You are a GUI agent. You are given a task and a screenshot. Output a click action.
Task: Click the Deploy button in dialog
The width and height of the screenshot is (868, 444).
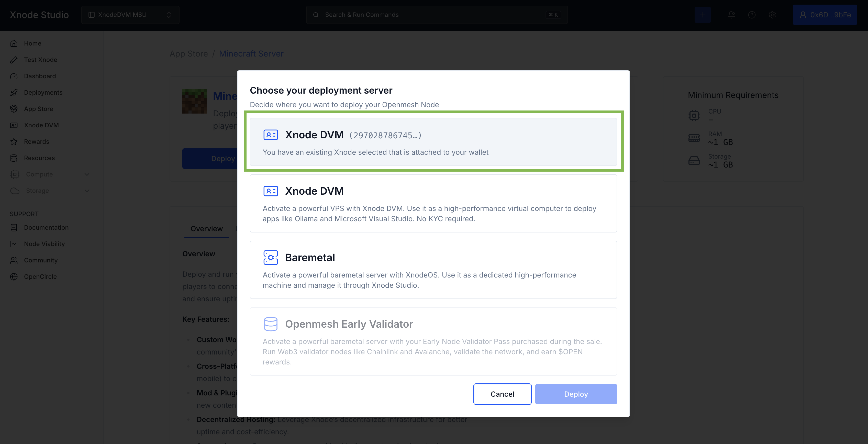point(575,394)
